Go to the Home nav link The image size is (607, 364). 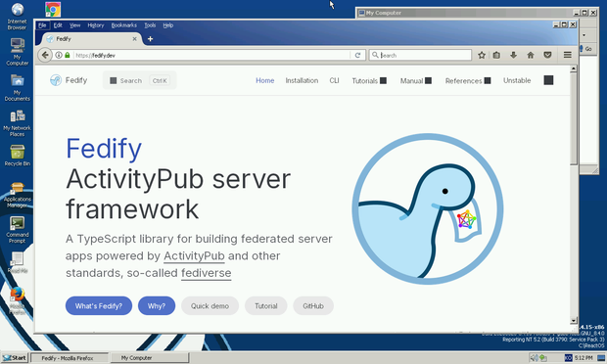click(264, 80)
